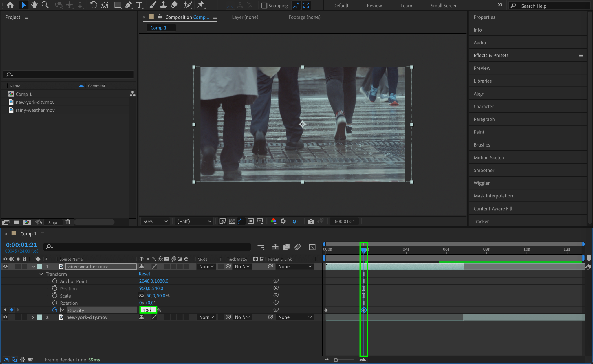
Task: Click Reset for the Transform properties
Action: coord(144,274)
